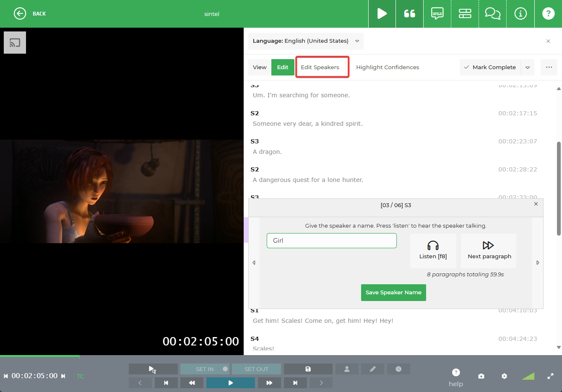
Task: Click the speaker person icon in bottom toolbar
Action: pos(347,369)
